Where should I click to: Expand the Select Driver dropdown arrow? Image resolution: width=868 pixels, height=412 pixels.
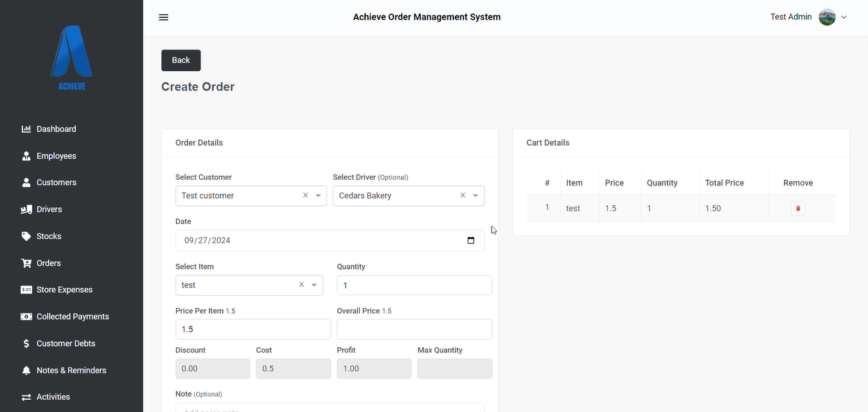coord(475,196)
